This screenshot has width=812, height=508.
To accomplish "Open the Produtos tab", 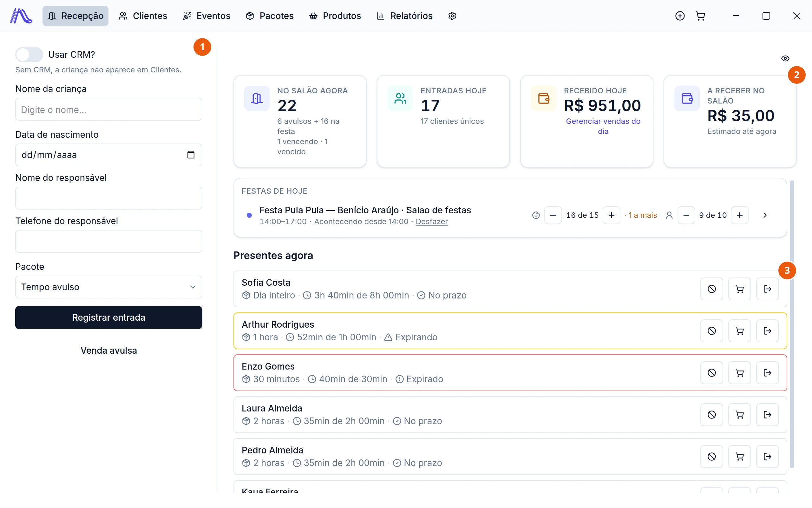I will [x=335, y=16].
